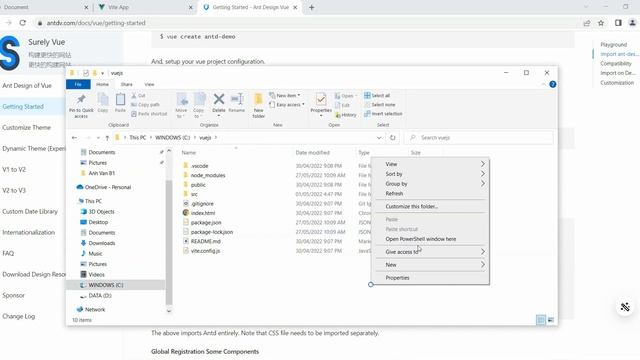Switch to large icons view in status bar
The height and width of the screenshot is (360, 640).
pos(551,320)
